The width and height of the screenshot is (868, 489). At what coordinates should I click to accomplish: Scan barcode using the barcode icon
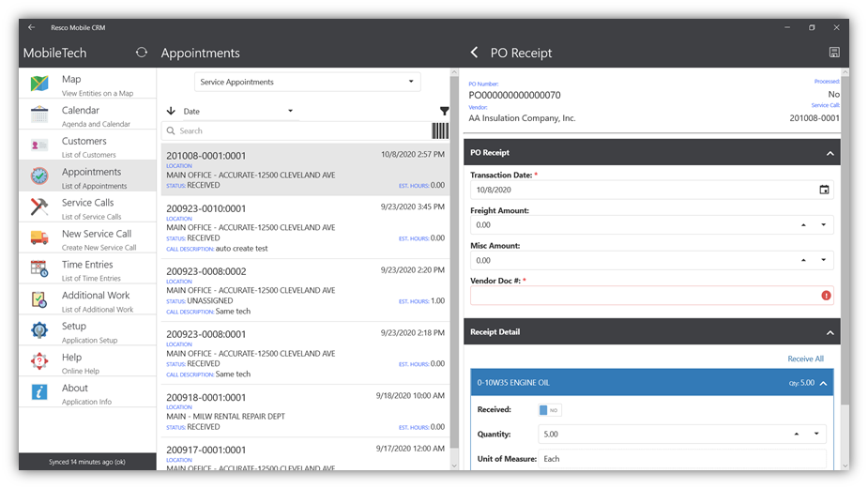pyautogui.click(x=440, y=131)
